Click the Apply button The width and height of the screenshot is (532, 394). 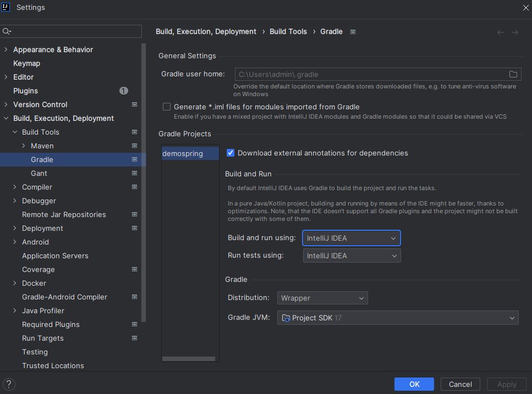pos(507,384)
